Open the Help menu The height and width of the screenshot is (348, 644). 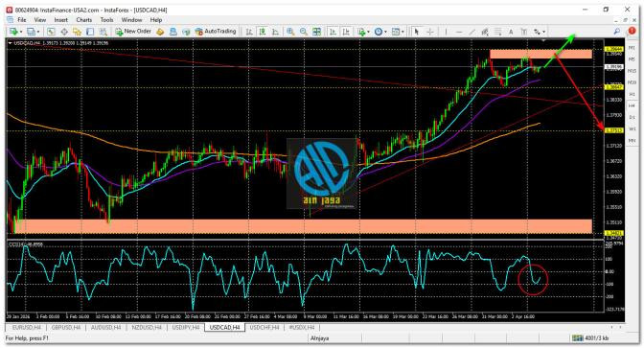tap(156, 20)
